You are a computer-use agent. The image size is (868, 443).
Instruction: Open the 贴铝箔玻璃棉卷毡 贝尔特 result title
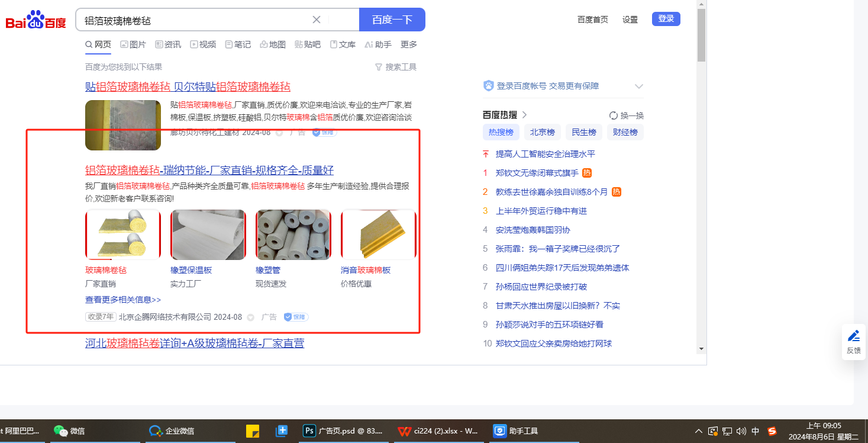pos(188,87)
